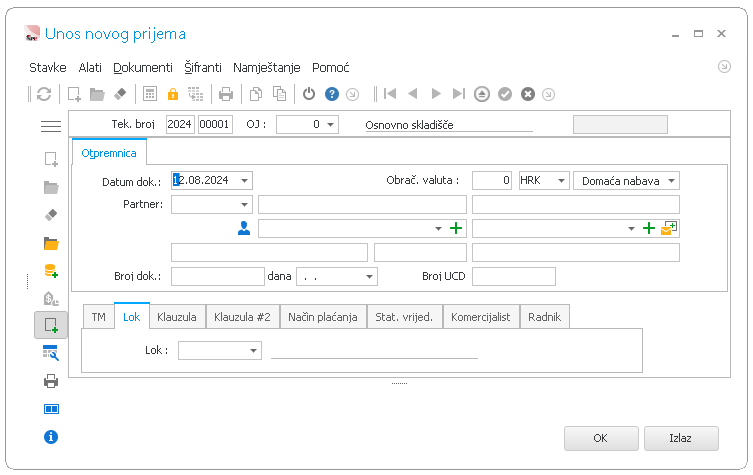
Task: Click sidebar blue columns icon
Action: pos(51,409)
